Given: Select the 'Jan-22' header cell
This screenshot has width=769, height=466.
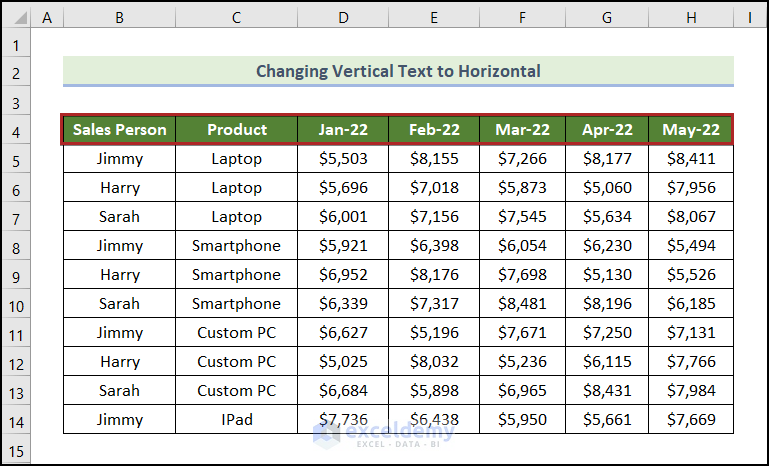Looking at the screenshot, I should (x=343, y=130).
